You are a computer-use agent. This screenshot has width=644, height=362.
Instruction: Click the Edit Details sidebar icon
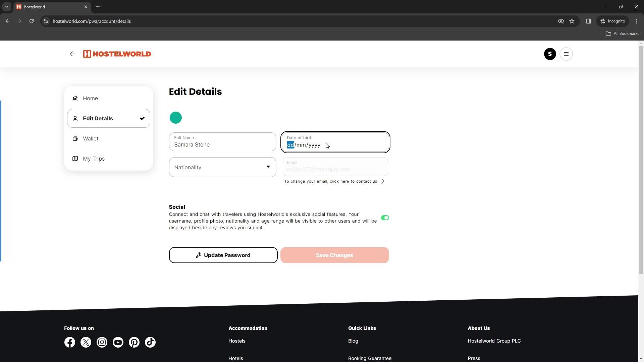click(x=75, y=118)
